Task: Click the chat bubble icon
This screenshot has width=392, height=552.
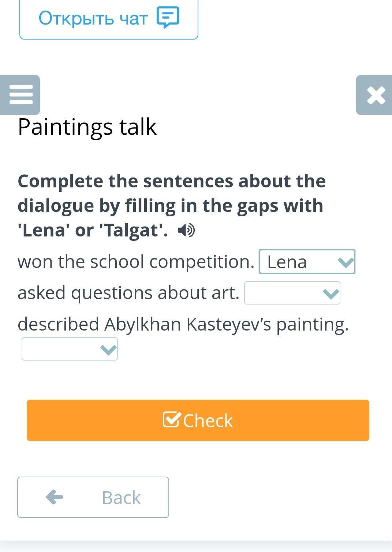Action: 168,17
